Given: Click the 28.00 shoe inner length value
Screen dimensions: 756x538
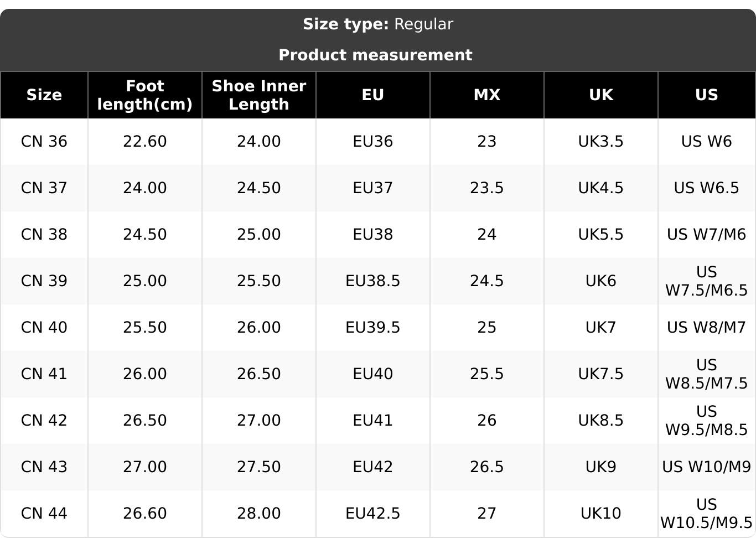Looking at the screenshot, I should click(x=259, y=514).
